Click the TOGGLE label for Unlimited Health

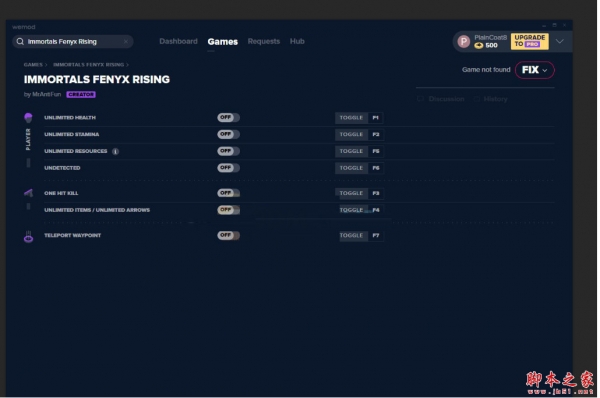(x=351, y=118)
